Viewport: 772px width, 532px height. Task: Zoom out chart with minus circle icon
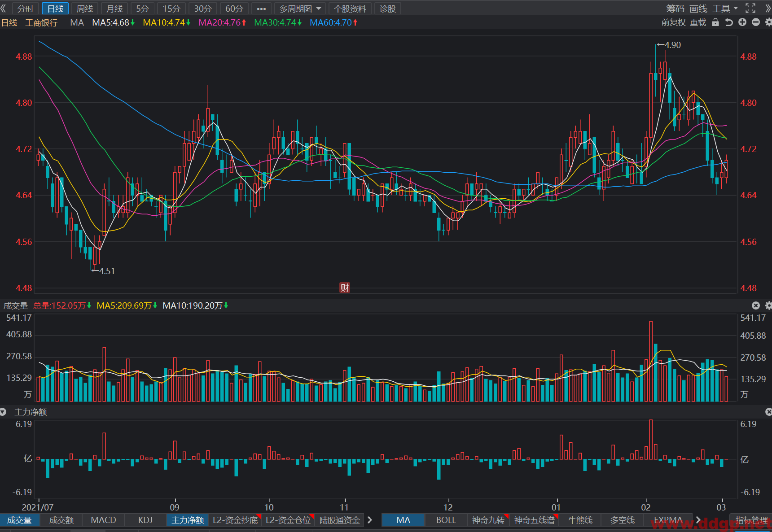pos(756,22)
